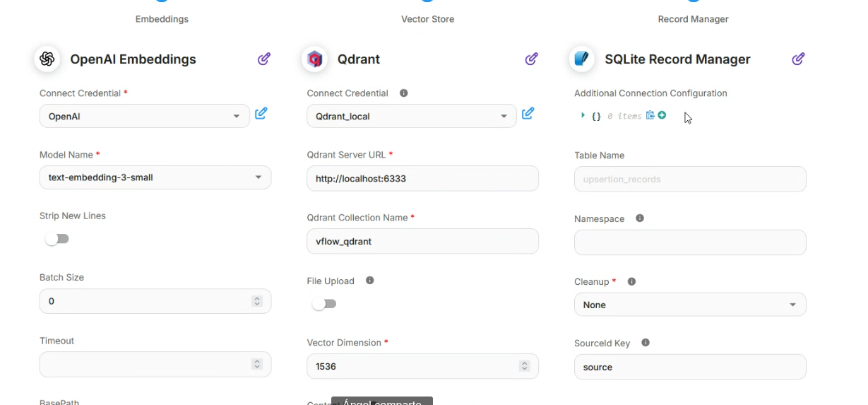Click the SQLite Record Manager edit pencil
The height and width of the screenshot is (405, 868).
pyautogui.click(x=798, y=59)
